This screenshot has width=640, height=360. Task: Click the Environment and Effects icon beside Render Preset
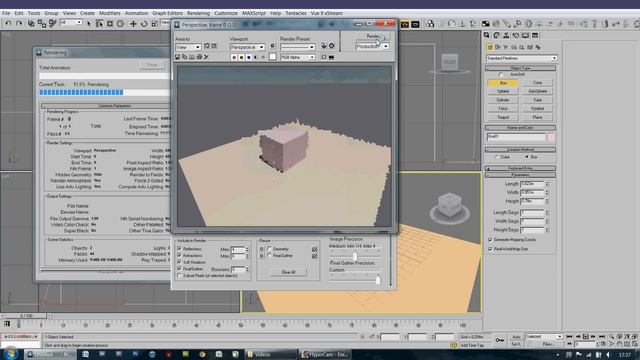pos(331,46)
